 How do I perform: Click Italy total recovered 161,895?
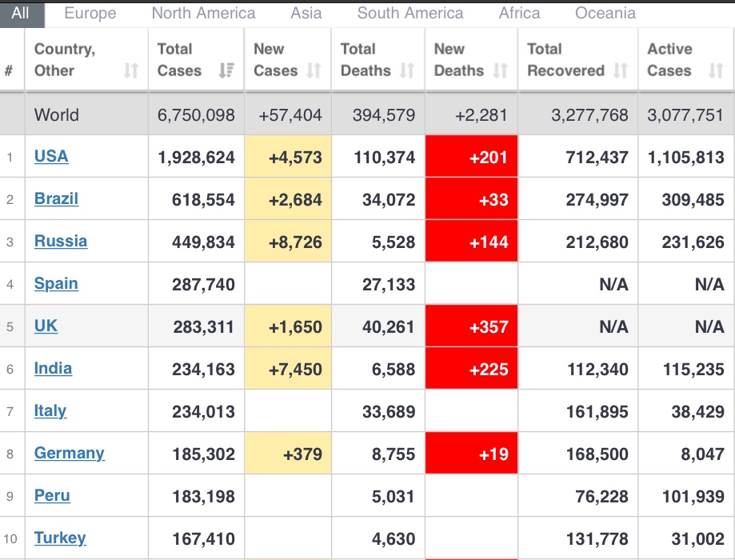pyautogui.click(x=597, y=412)
